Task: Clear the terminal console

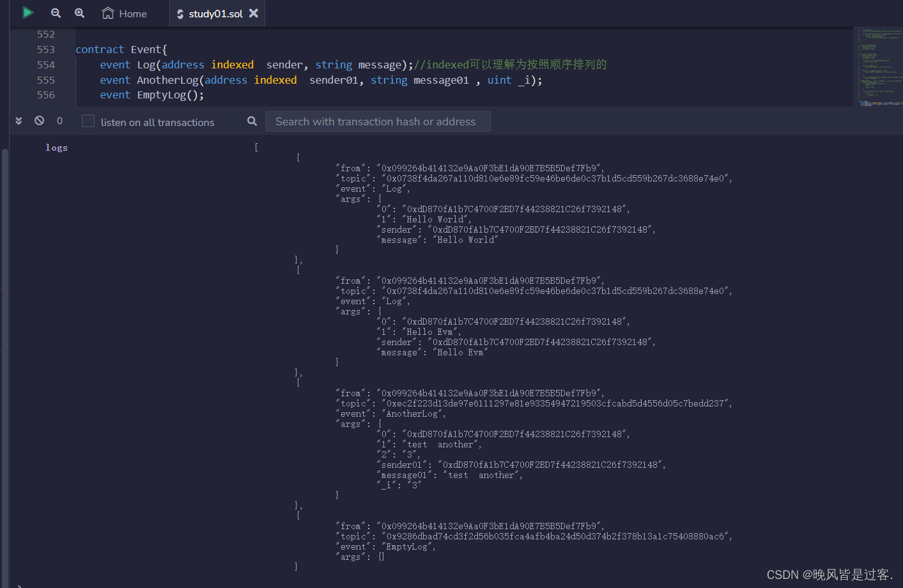Action: click(x=40, y=121)
